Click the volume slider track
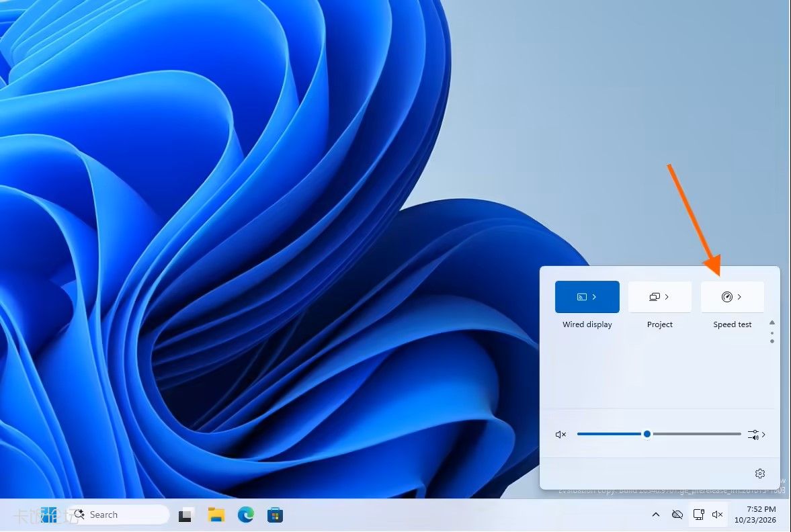This screenshot has width=791, height=532. pyautogui.click(x=659, y=434)
